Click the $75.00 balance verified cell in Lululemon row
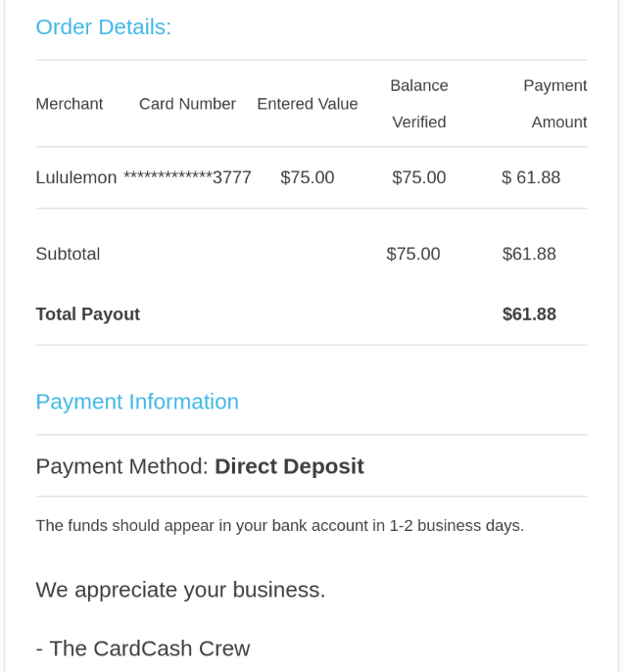This screenshot has height=672, width=624. pyautogui.click(x=418, y=177)
